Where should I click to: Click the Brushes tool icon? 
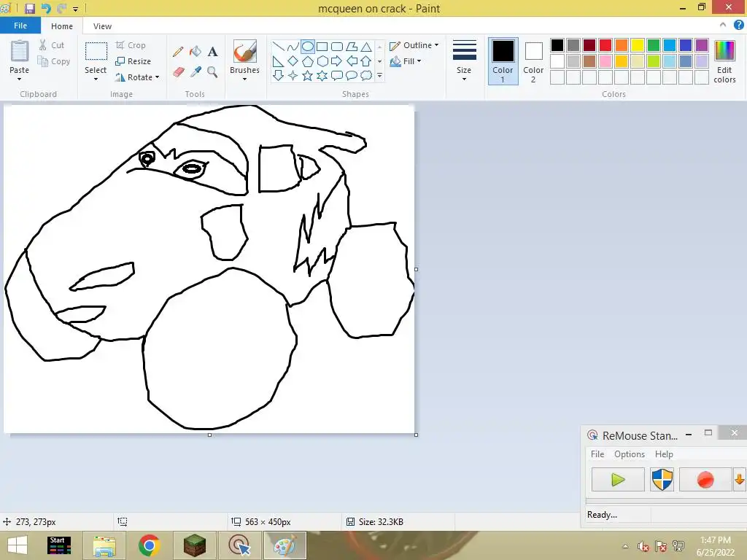245,51
